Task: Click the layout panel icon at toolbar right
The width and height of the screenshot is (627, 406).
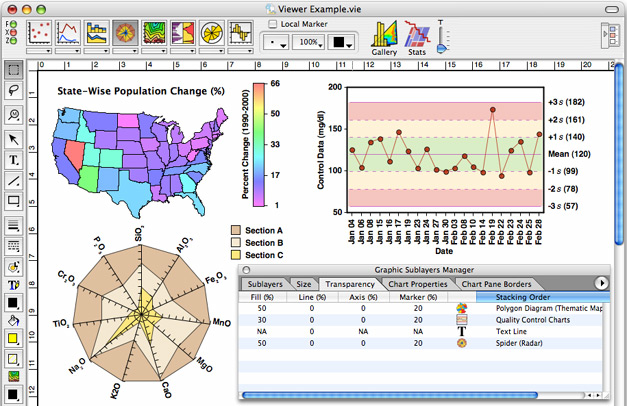Action: pyautogui.click(x=611, y=35)
